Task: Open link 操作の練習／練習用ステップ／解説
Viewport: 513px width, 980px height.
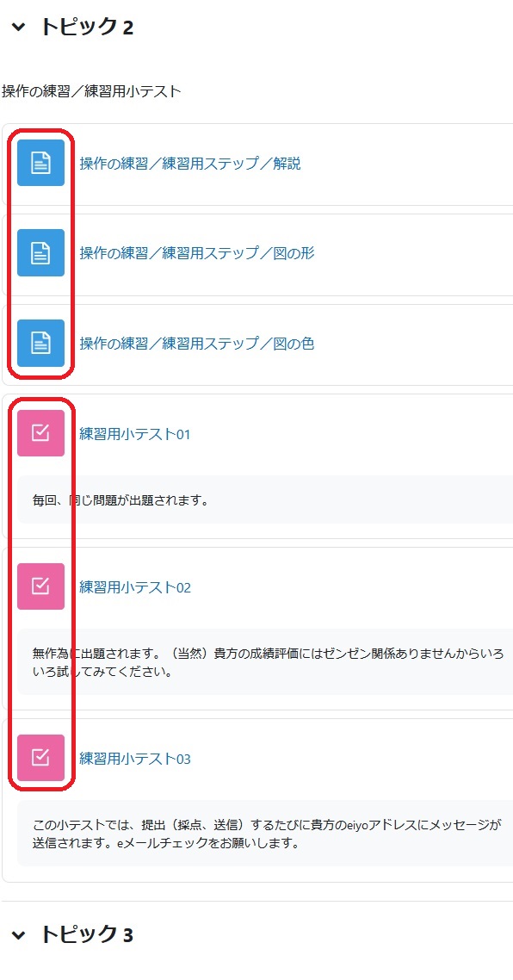Action: [190, 164]
